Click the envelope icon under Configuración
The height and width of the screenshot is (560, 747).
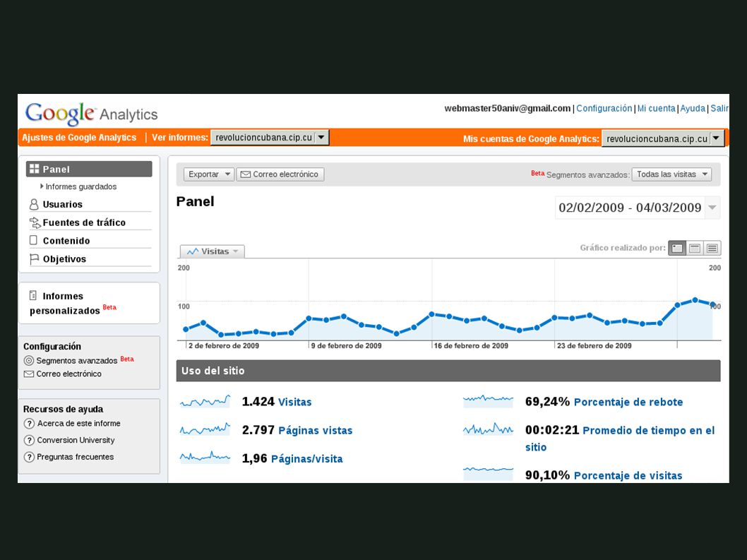[x=28, y=374]
